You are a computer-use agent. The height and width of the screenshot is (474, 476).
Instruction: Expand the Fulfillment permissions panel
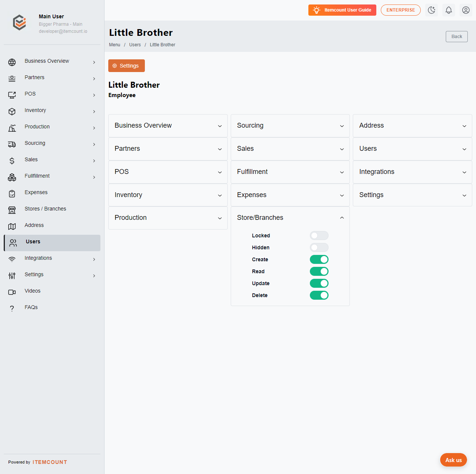(290, 172)
